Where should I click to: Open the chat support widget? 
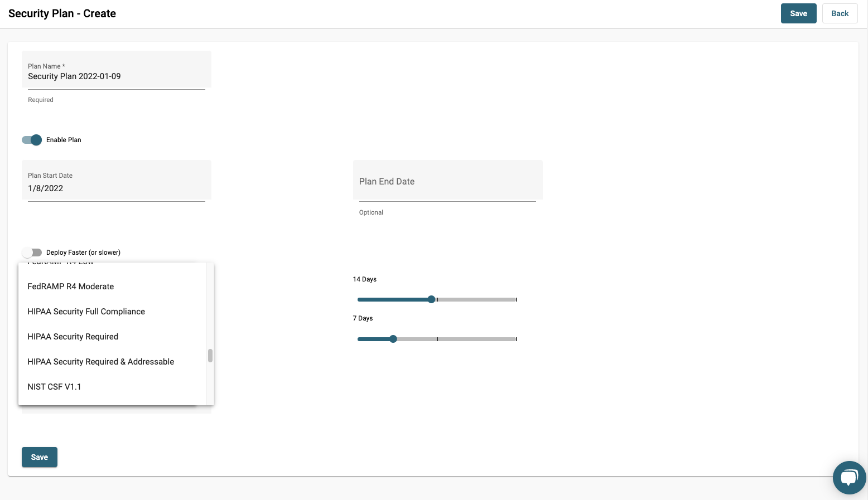point(849,478)
